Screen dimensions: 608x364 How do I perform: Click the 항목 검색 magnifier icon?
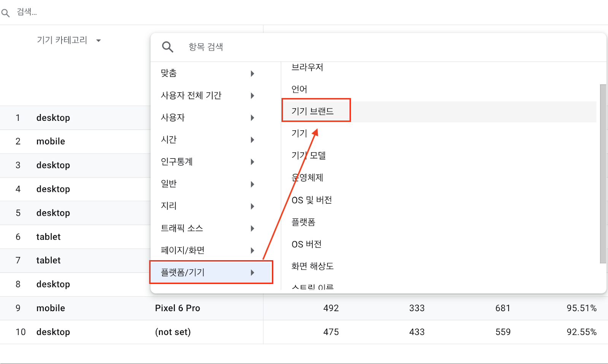[x=168, y=47]
